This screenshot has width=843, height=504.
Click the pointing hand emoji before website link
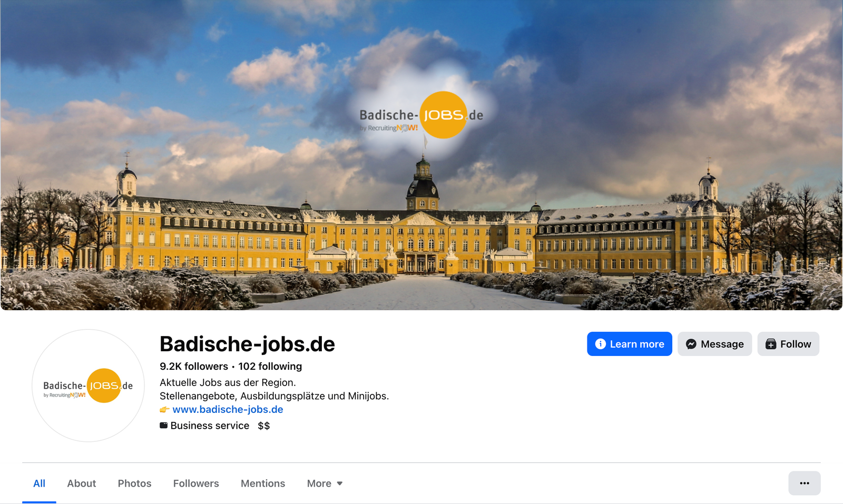(164, 410)
